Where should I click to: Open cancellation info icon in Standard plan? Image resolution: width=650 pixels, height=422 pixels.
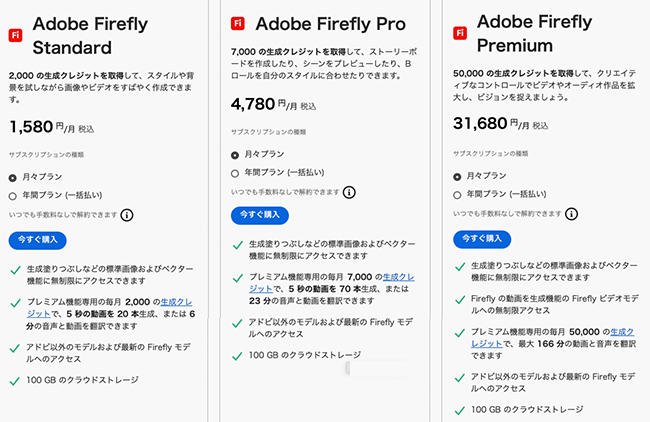coord(127,215)
